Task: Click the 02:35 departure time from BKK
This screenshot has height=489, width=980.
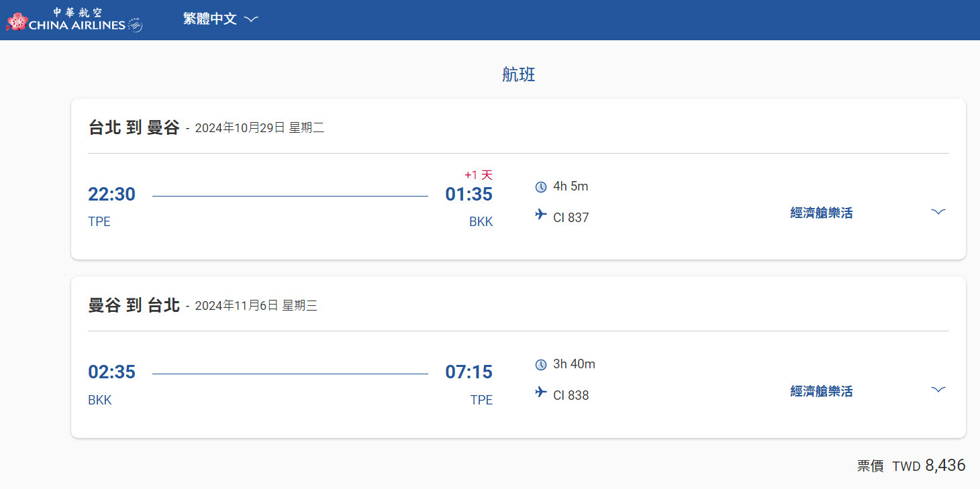Action: click(x=111, y=372)
